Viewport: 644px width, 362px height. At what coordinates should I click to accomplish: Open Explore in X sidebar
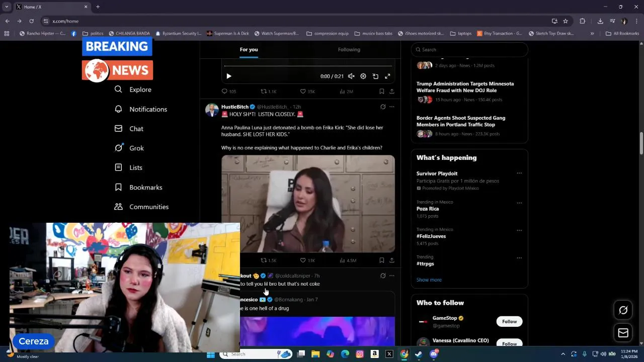pos(133,89)
